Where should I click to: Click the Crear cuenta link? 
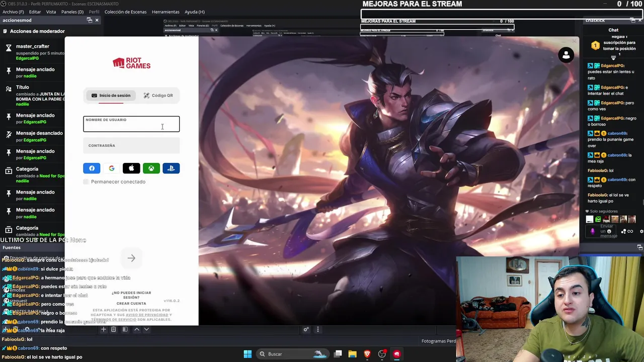click(x=131, y=304)
